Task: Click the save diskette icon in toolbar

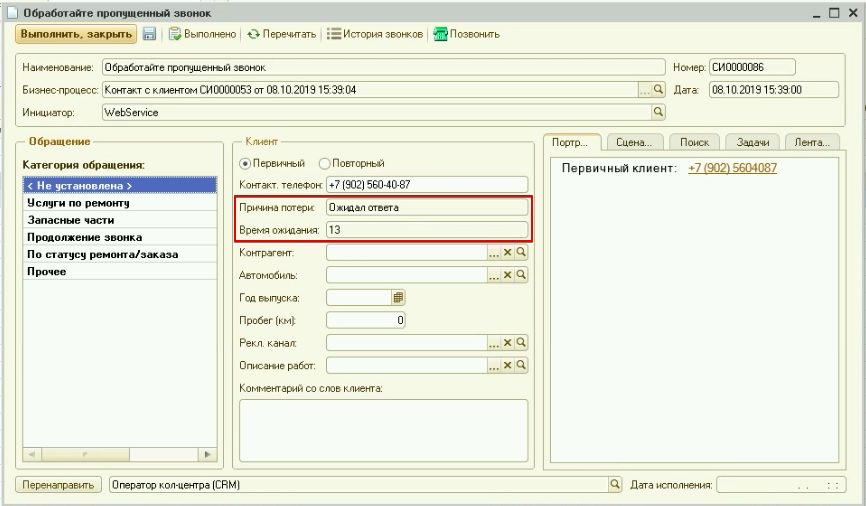Action: 148,35
